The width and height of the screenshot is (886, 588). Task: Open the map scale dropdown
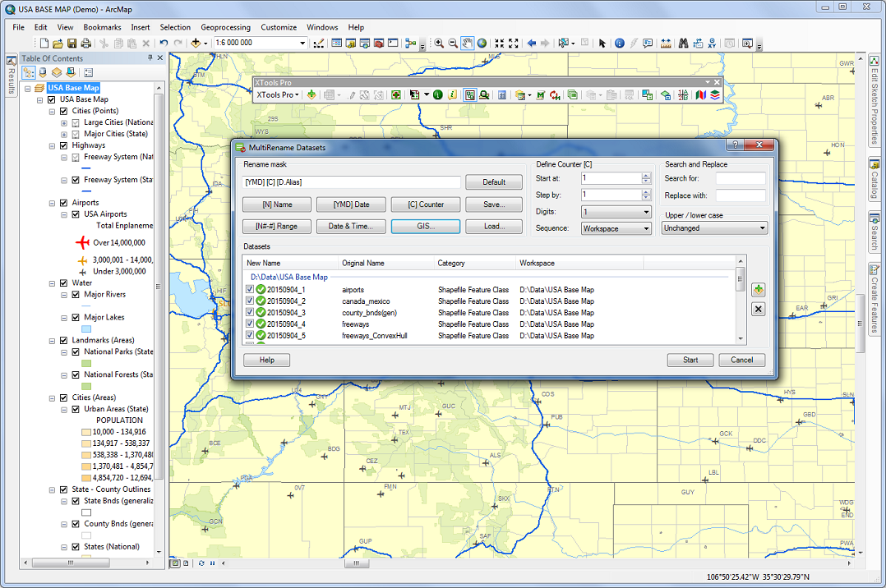tap(302, 43)
